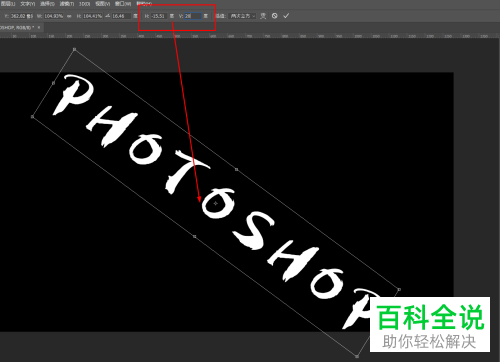Click the upper edge midpoint transform handle
500x362 pixels.
(x=237, y=170)
